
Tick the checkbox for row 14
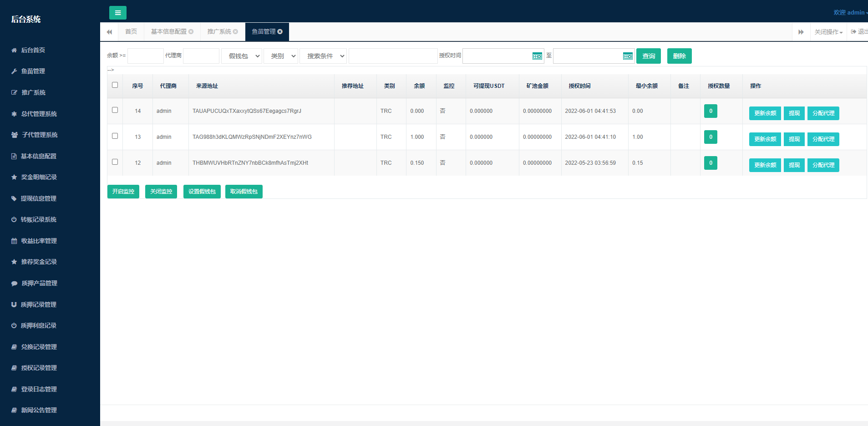point(115,110)
